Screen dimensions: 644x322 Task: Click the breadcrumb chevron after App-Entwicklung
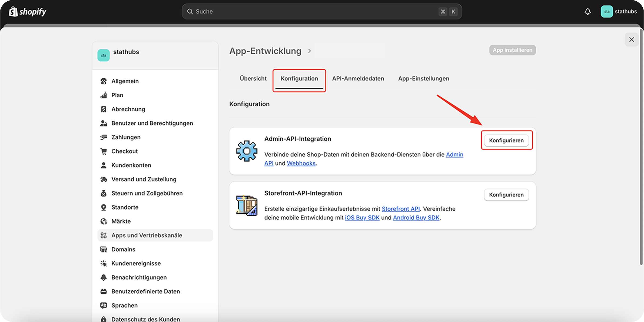tap(310, 51)
